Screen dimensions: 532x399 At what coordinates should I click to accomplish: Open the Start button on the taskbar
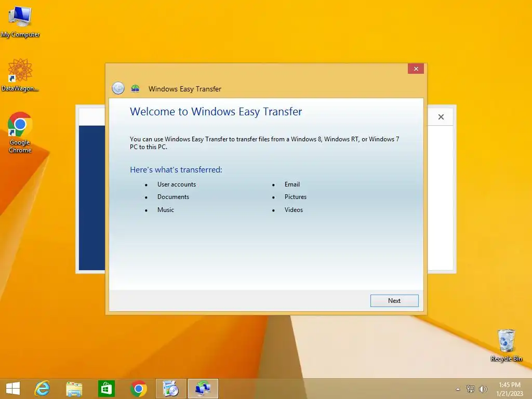[x=13, y=389]
